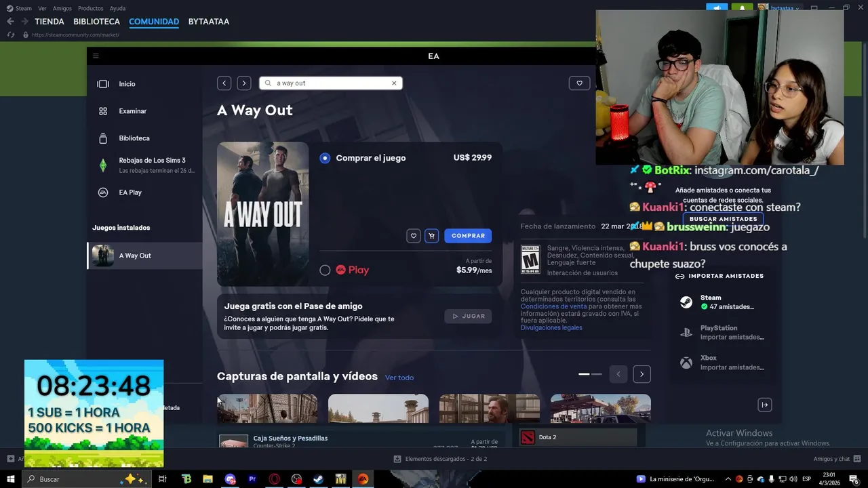This screenshot has height=488, width=868.
Task: Click Steam in Importar amistades list
Action: [722, 302]
